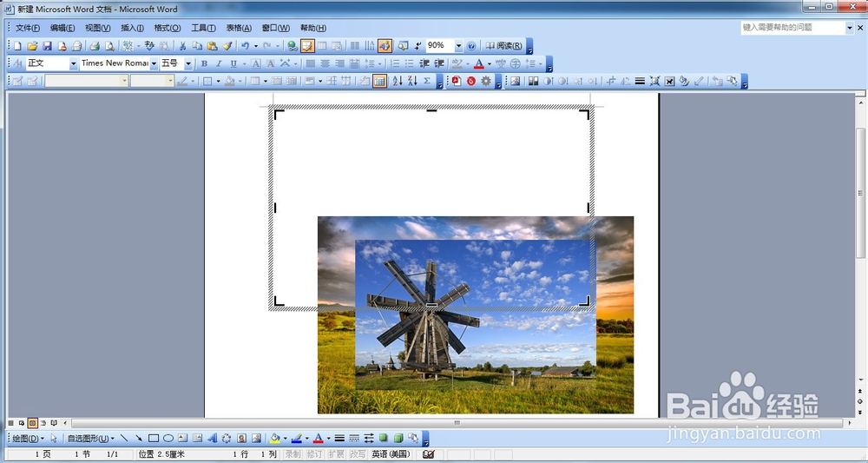Viewport: 868px width, 463px height.
Task: Save the document with floppy disk icon
Action: pos(47,46)
